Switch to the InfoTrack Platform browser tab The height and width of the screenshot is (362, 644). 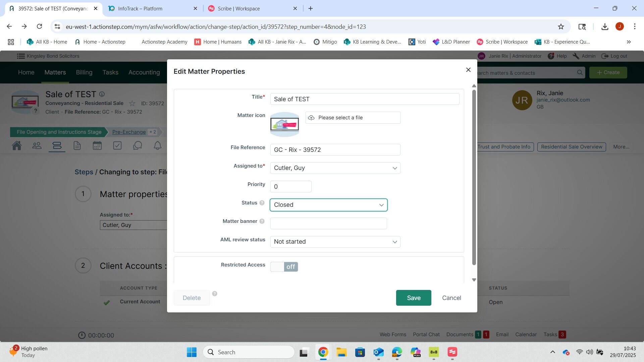click(140, 8)
